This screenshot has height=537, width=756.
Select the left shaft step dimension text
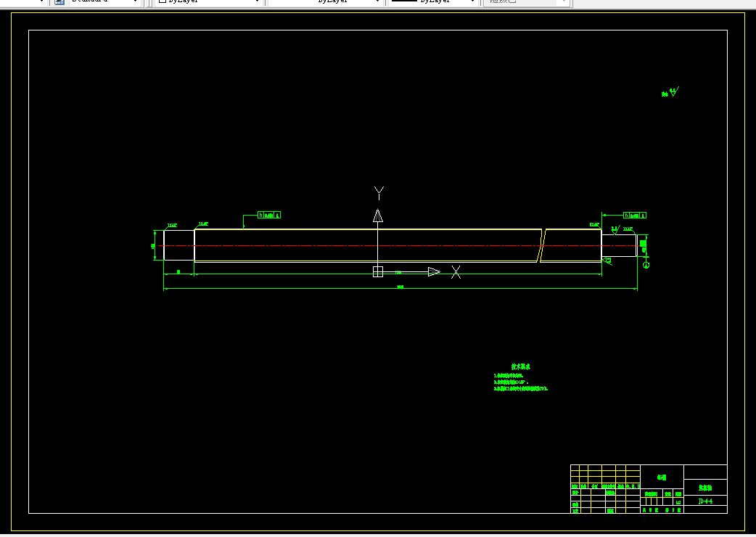point(178,272)
